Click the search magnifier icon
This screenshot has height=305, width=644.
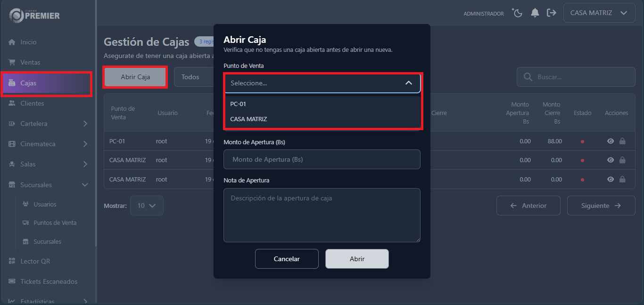(x=528, y=77)
